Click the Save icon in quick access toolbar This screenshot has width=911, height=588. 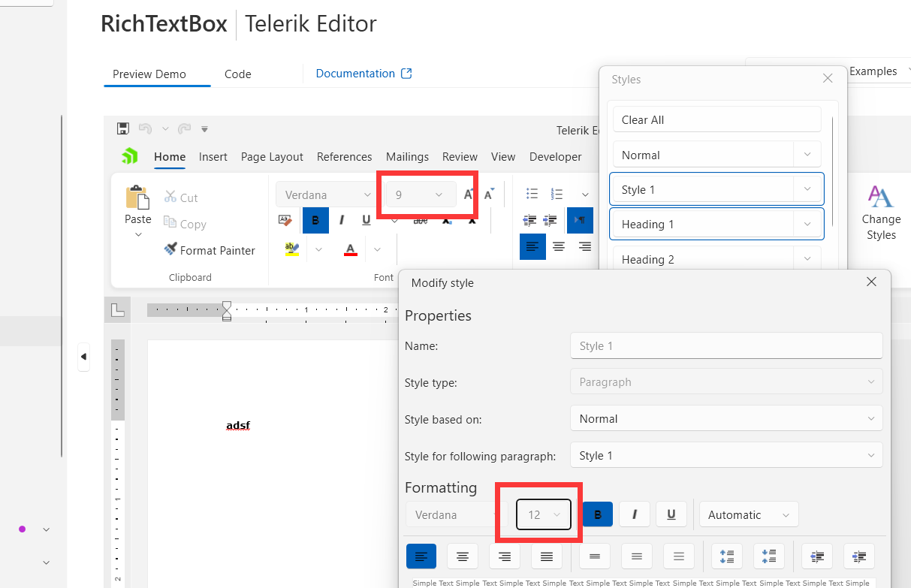[123, 128]
